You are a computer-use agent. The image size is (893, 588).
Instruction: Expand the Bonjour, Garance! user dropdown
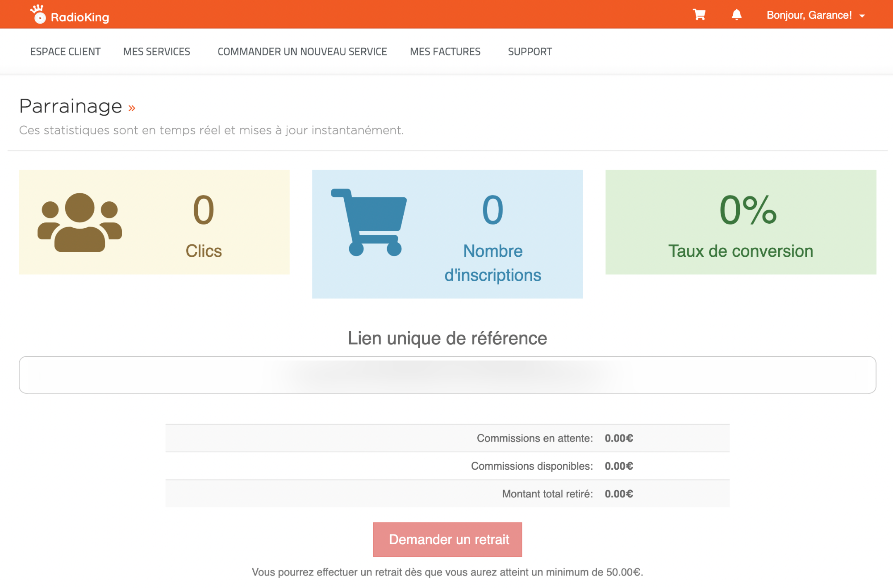pyautogui.click(x=809, y=15)
